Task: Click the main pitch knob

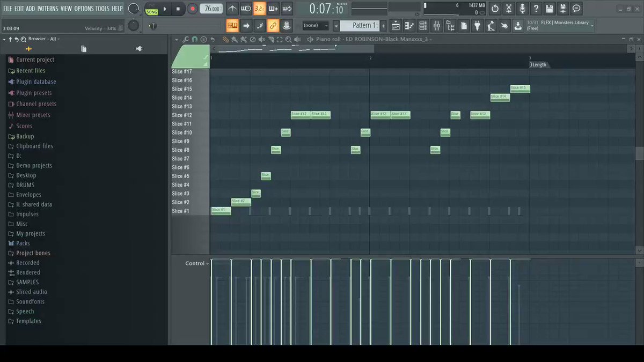Action: [x=133, y=25]
